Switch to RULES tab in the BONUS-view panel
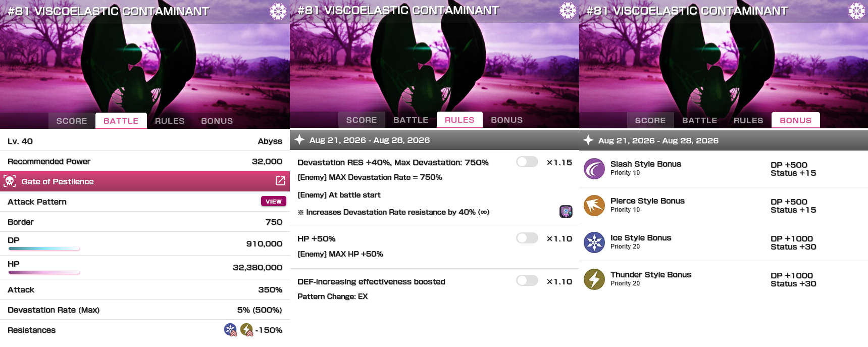868x347 pixels. [x=748, y=120]
